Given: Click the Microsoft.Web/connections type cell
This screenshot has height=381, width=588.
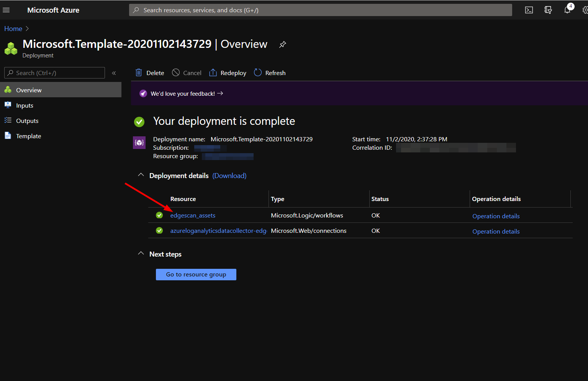Looking at the screenshot, I should click(309, 231).
